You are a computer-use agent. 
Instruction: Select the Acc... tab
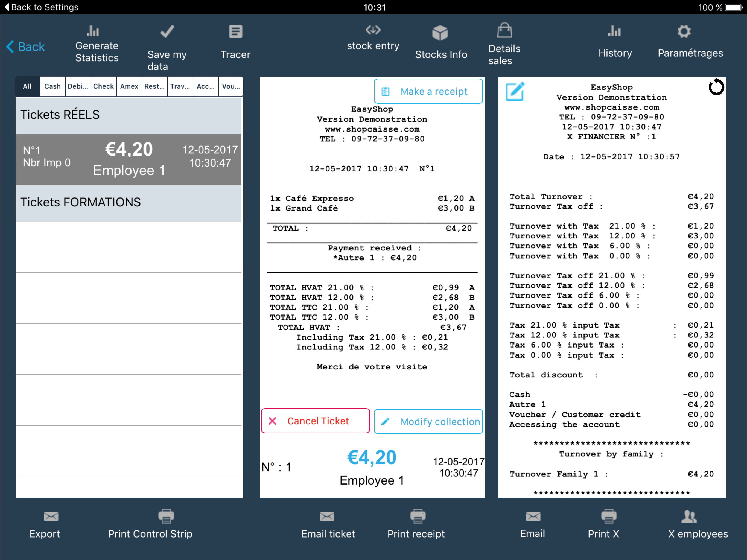click(206, 86)
